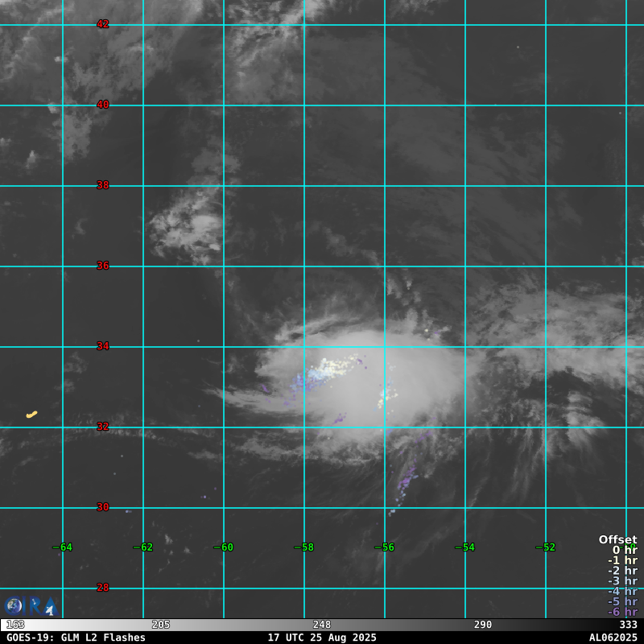Click the lightning cluster in the storm center
Image resolution: width=644 pixels, height=644 pixels.
click(x=330, y=369)
